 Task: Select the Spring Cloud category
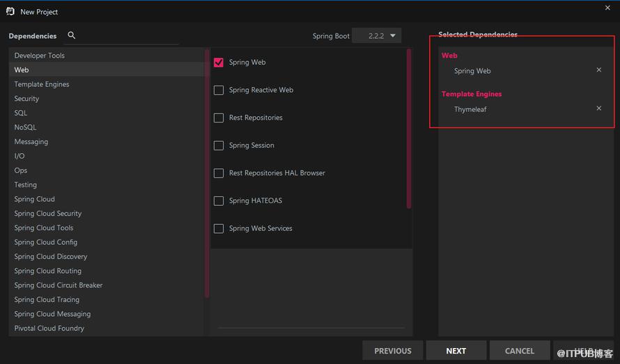pos(106,199)
